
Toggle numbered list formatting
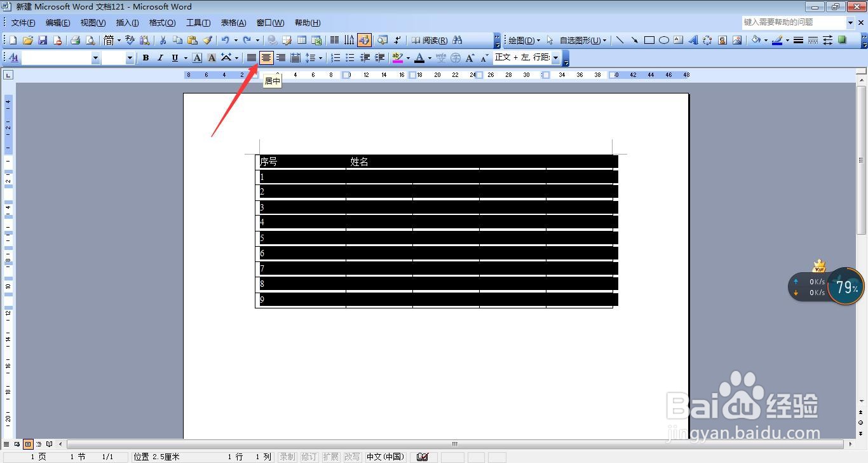click(x=336, y=58)
